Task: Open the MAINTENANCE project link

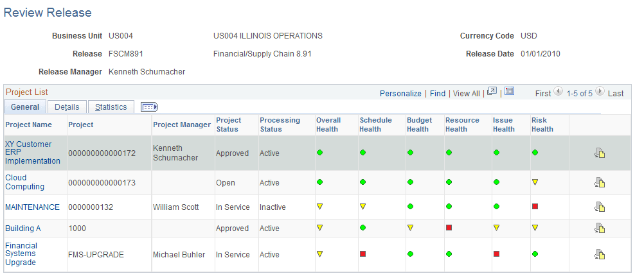Action: (x=32, y=207)
